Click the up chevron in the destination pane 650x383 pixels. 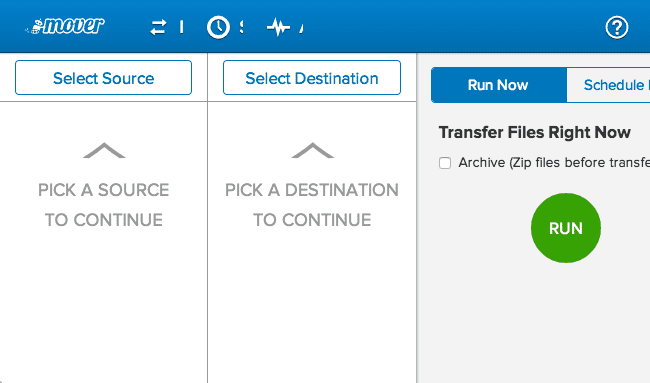click(313, 150)
